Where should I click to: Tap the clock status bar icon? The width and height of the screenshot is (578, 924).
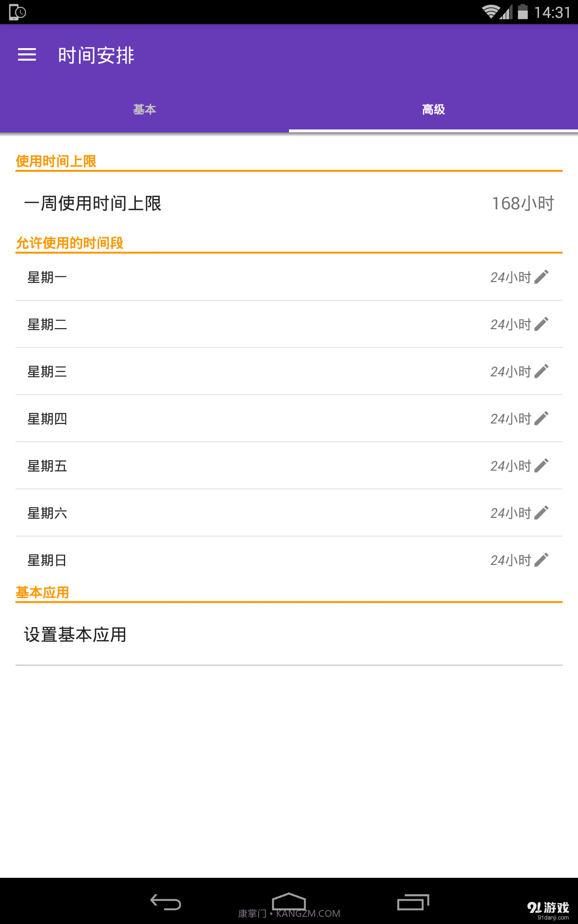[17, 12]
